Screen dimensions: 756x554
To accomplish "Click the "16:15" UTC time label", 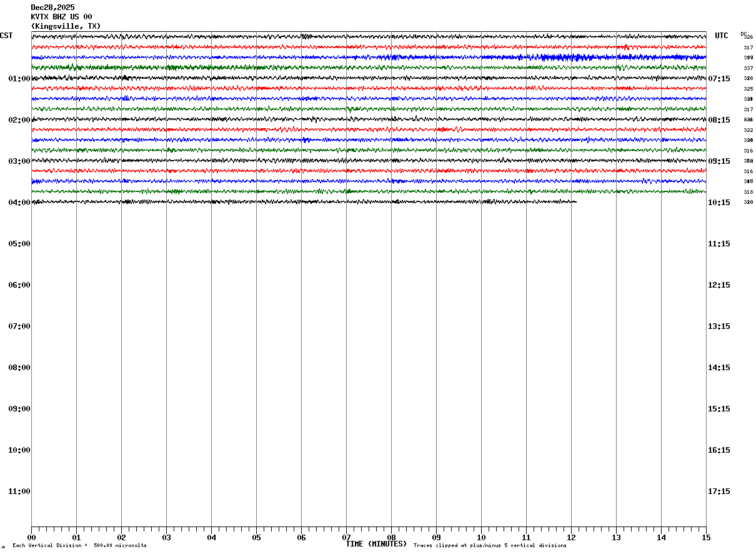I will tap(719, 450).
